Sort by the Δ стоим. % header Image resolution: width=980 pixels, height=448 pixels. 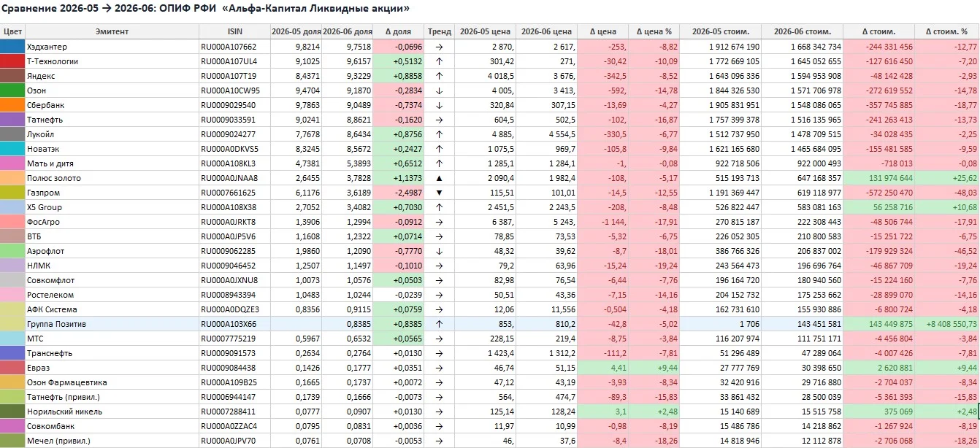pyautogui.click(x=946, y=31)
